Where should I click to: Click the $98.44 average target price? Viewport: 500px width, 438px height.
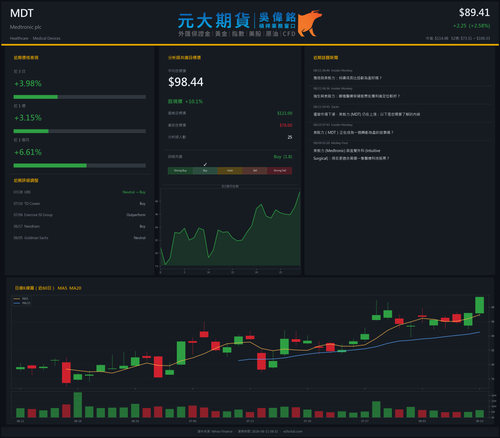pos(186,82)
